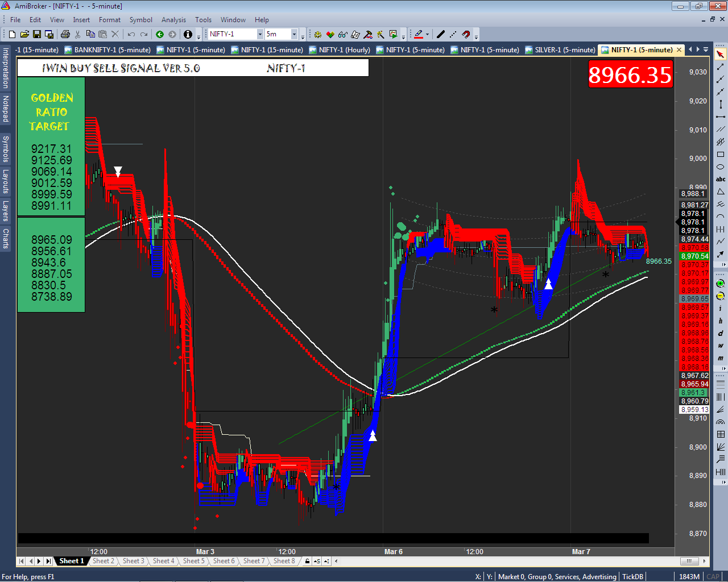Select the rectangle drawing tool

click(x=721, y=155)
